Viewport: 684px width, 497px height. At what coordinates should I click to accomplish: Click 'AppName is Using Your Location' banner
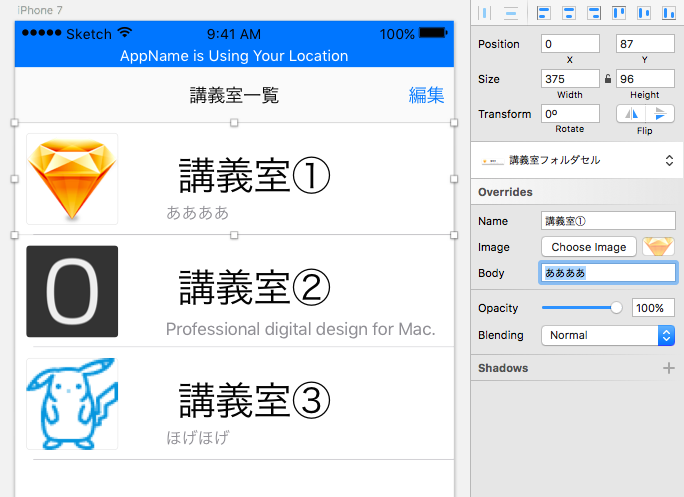(234, 56)
